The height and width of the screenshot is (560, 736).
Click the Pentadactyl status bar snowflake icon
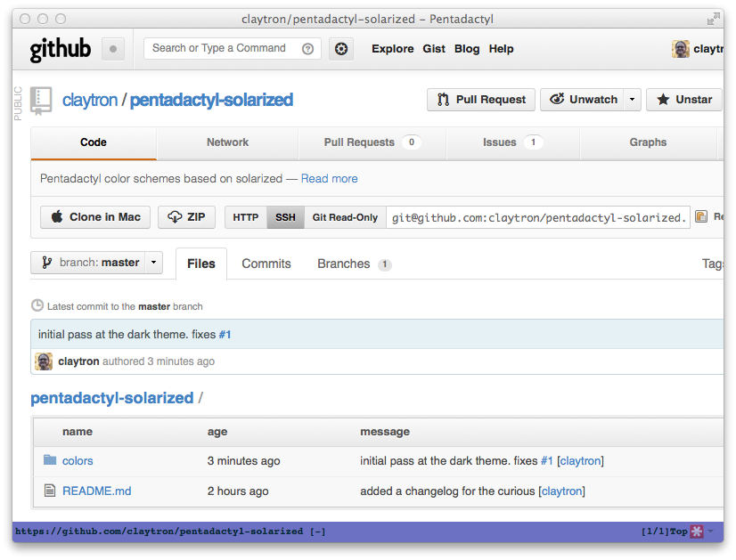coord(697,532)
